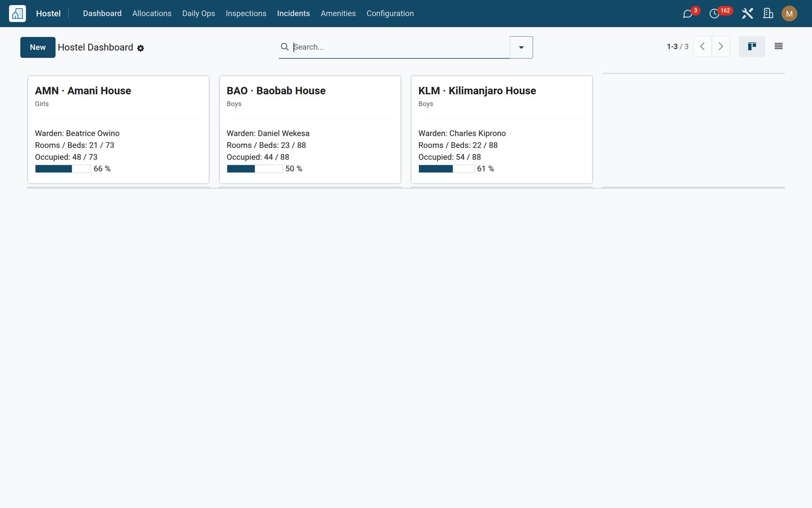Open the user avatar menu

point(789,14)
